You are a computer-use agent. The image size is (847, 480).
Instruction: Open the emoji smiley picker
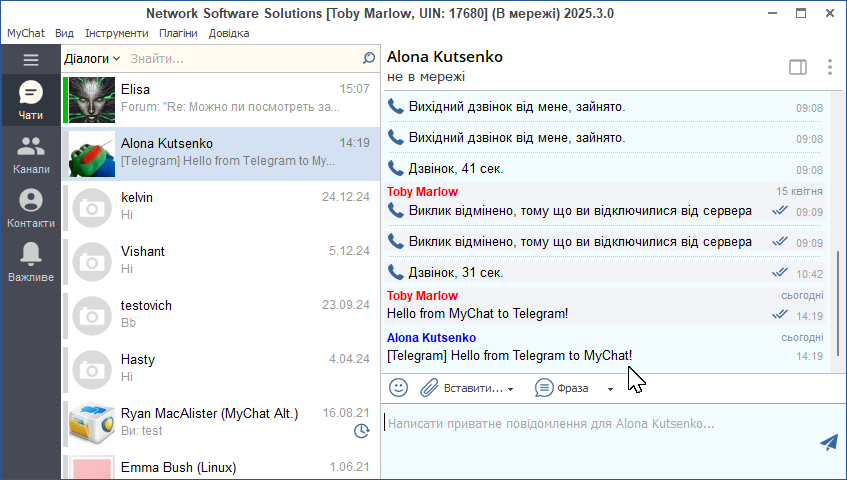point(399,388)
